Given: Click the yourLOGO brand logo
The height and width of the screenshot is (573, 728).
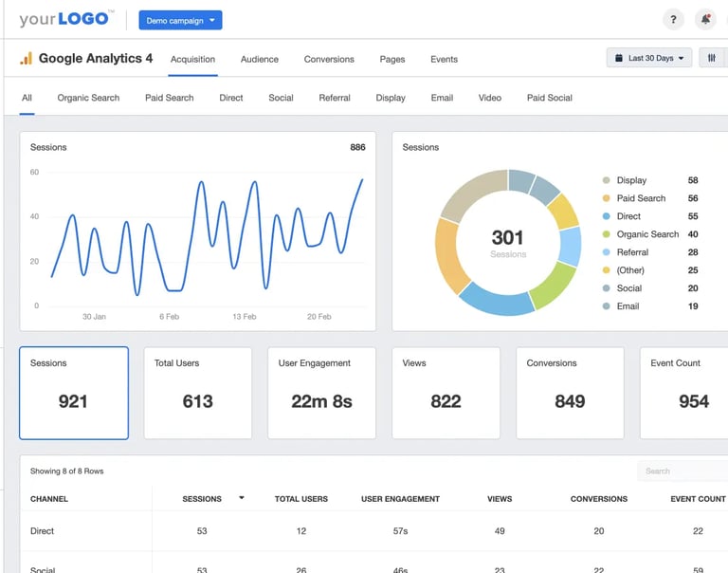Looking at the screenshot, I should click(x=66, y=19).
